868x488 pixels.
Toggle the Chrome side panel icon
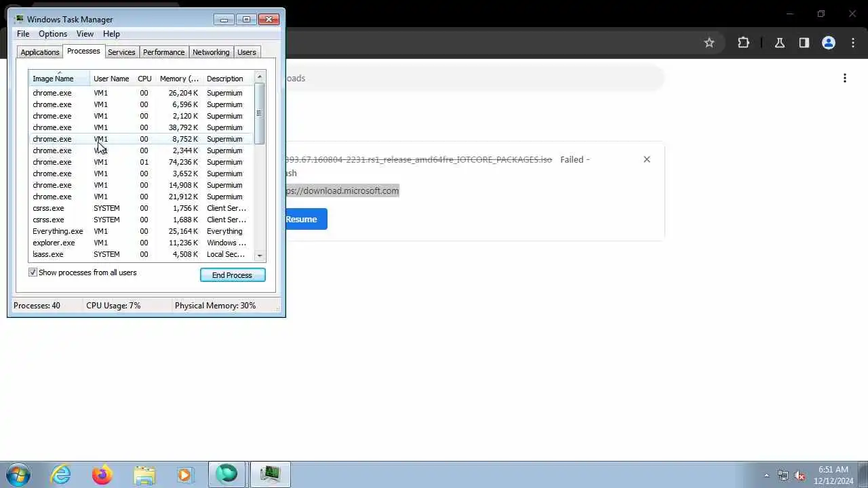point(804,43)
